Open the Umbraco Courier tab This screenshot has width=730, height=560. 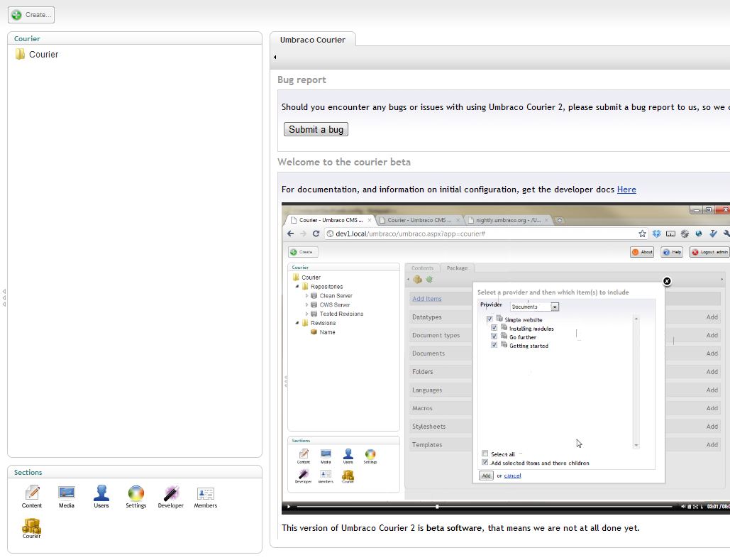(x=312, y=40)
